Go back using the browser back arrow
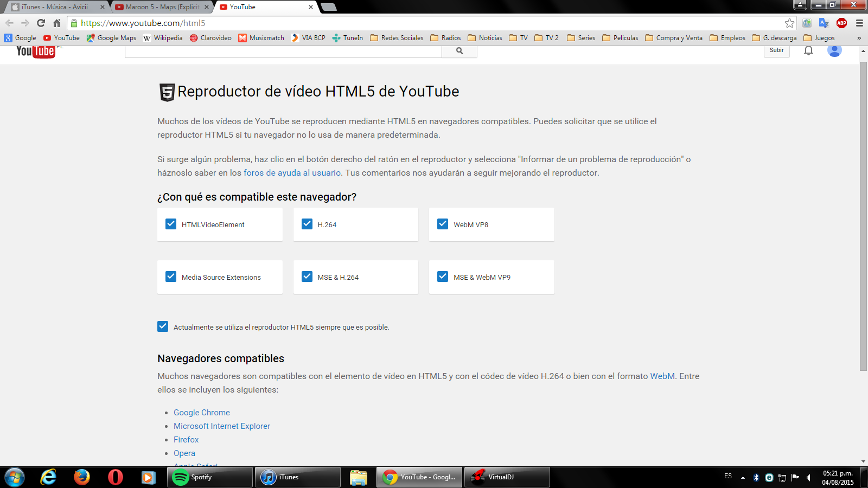The width and height of the screenshot is (868, 488). click(9, 23)
